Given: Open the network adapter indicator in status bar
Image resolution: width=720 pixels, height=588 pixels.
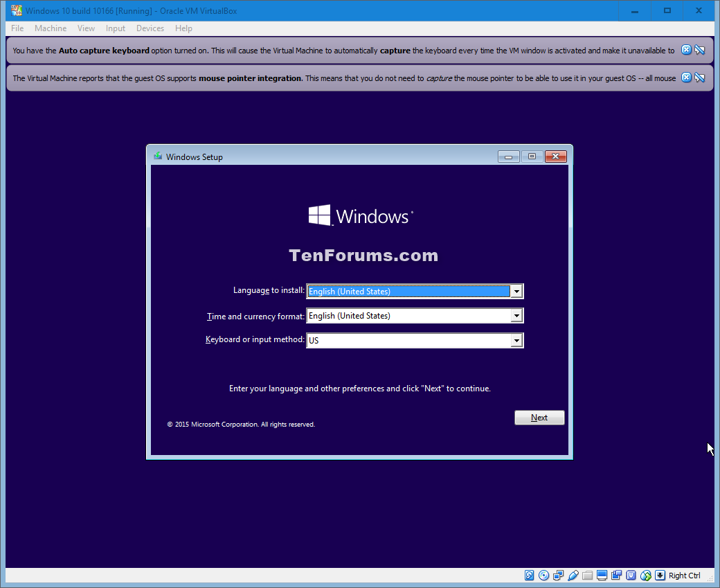Looking at the screenshot, I should click(x=559, y=575).
